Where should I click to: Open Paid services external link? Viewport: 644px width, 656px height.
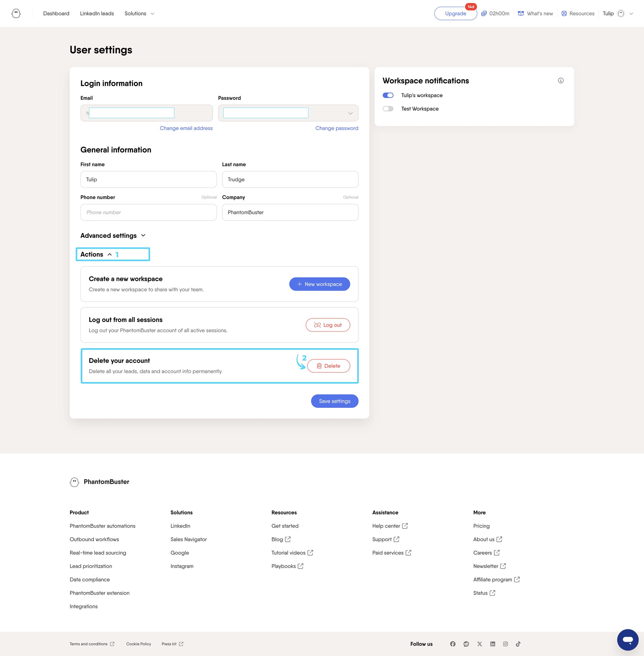(x=392, y=553)
